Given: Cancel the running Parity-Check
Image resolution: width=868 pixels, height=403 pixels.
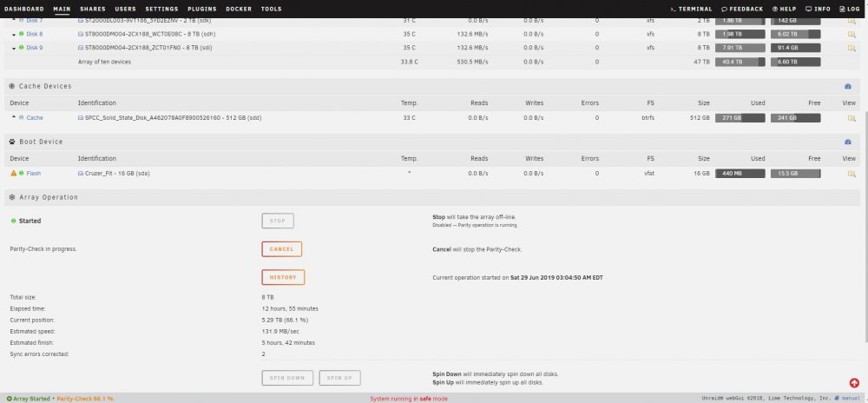Looking at the screenshot, I should 282,249.
